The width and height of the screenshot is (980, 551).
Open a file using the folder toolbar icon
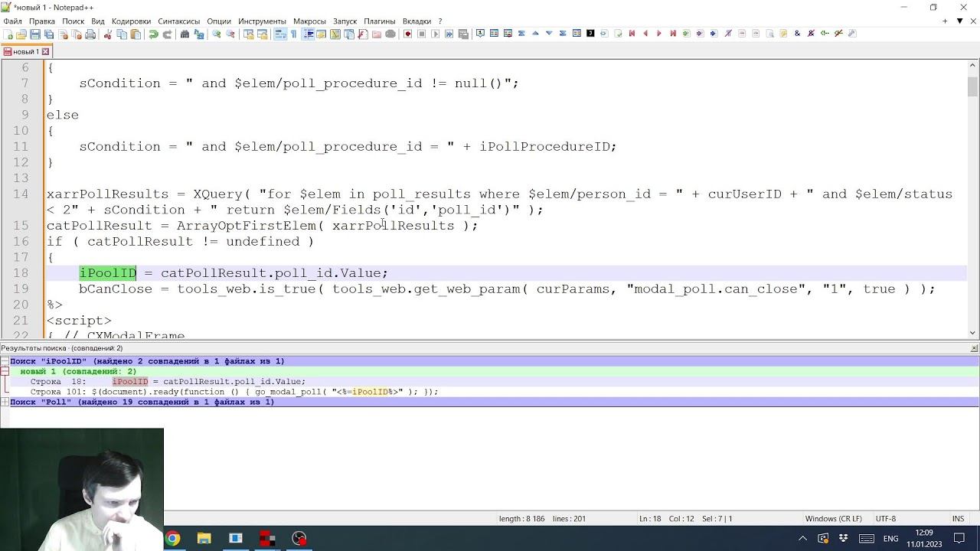tap(21, 34)
